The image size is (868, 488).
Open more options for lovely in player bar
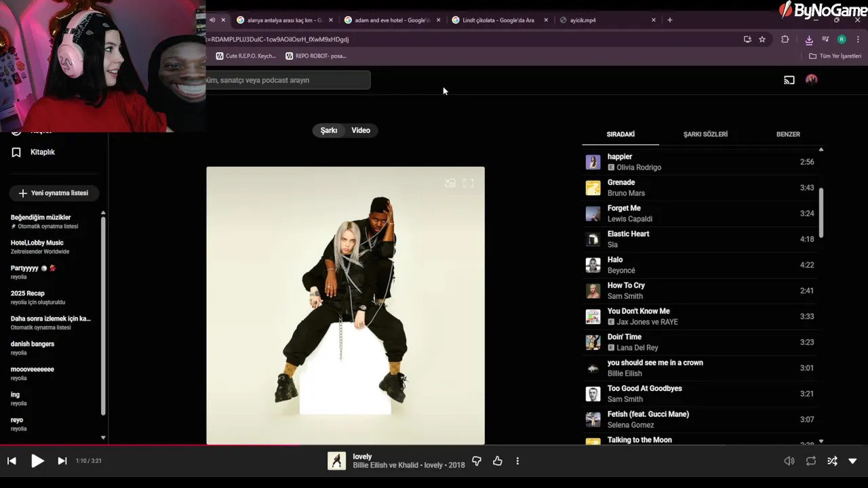(517, 461)
